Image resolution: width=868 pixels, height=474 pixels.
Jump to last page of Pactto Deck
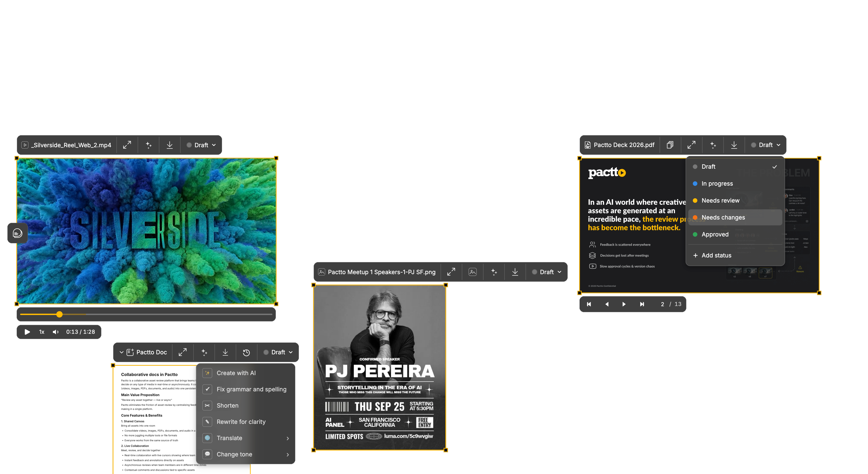642,304
